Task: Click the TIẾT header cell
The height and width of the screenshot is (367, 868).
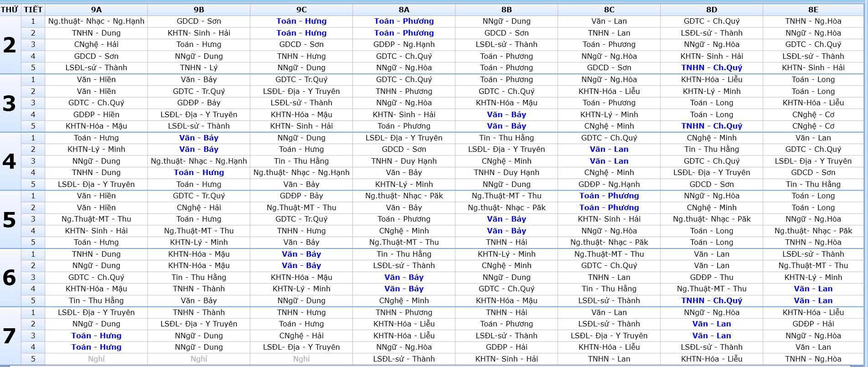Action: point(33,10)
